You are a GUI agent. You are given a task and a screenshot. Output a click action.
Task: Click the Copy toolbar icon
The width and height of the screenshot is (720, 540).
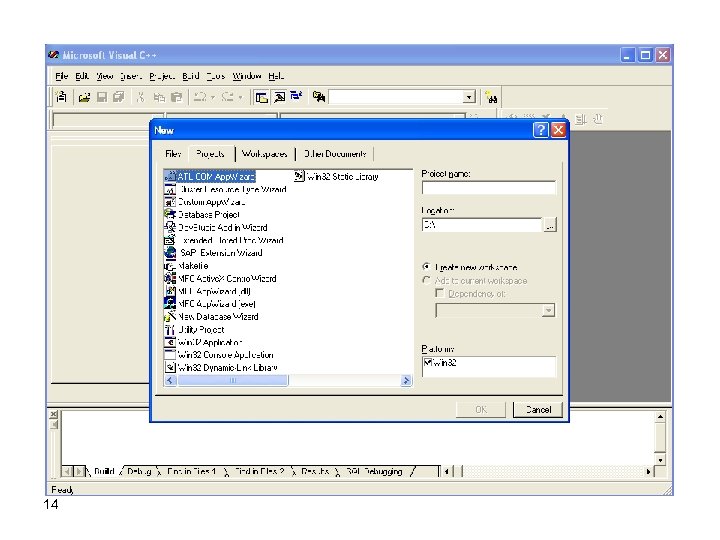159,97
